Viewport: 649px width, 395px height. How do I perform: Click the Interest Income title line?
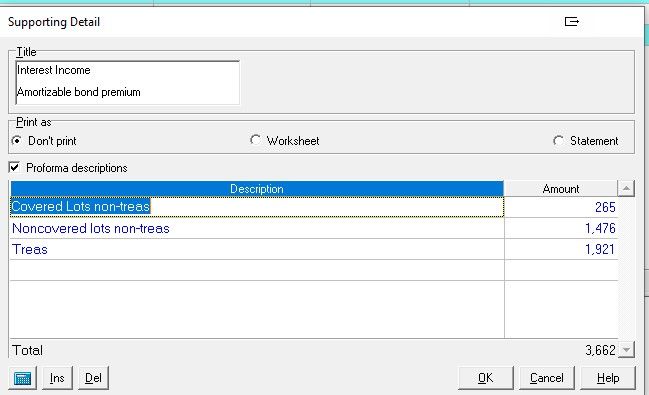coord(54,70)
